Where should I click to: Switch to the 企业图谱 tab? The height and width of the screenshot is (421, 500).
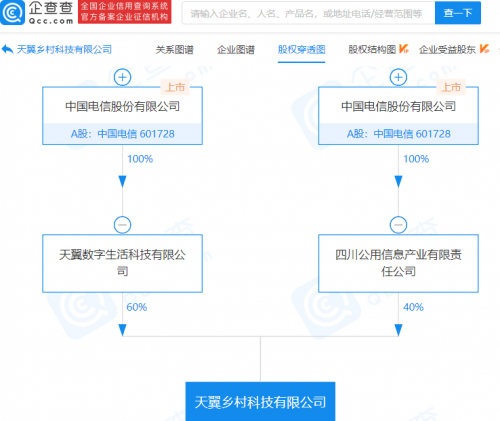[x=236, y=50]
